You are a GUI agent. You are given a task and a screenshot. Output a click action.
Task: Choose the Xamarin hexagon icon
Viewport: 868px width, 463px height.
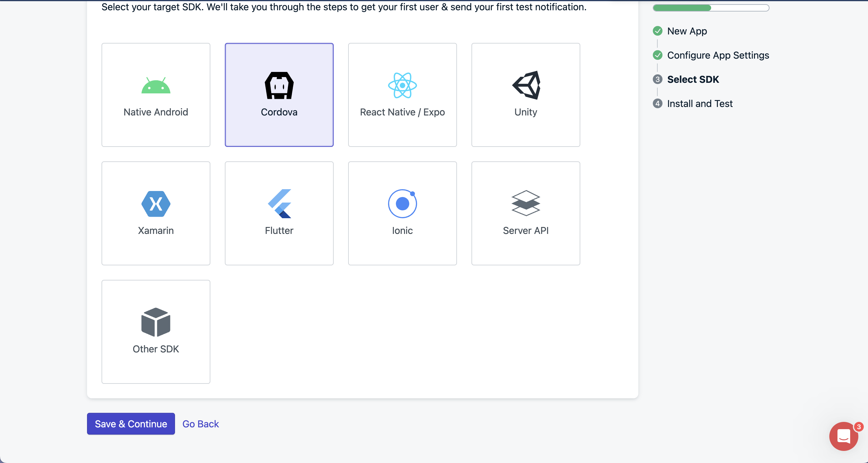[156, 204]
